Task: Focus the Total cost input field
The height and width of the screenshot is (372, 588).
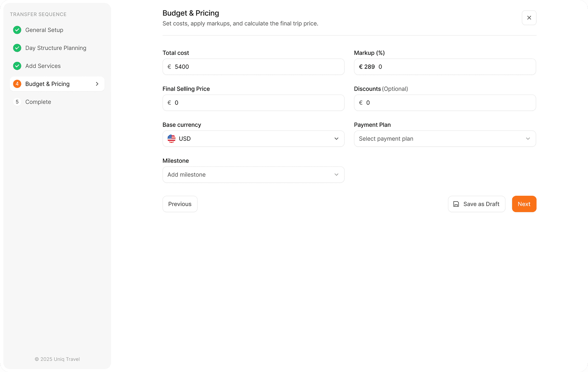Action: [254, 67]
